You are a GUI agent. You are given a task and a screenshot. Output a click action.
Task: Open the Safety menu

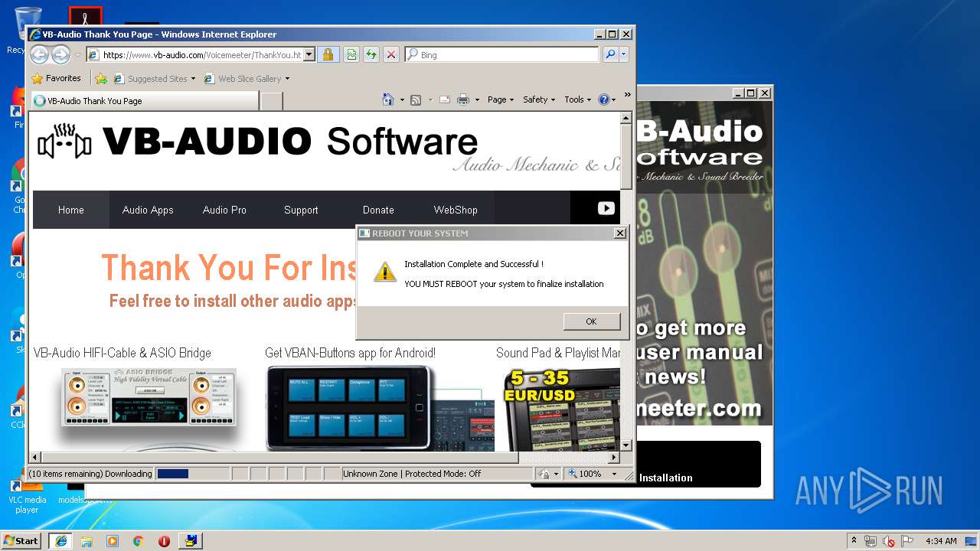pyautogui.click(x=539, y=99)
